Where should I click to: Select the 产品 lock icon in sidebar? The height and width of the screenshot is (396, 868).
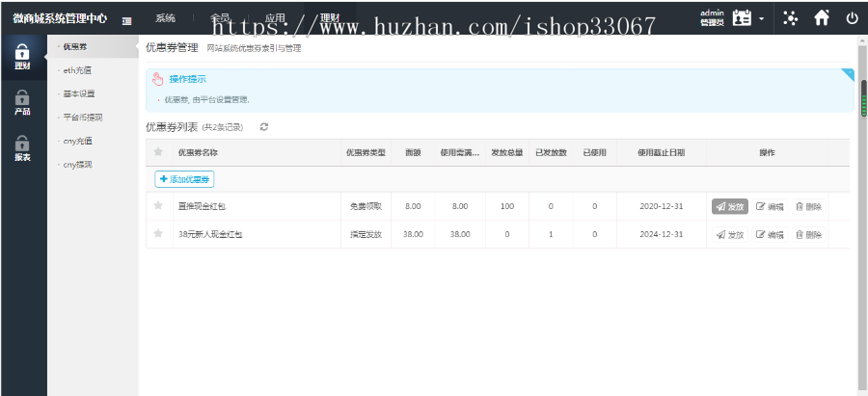[22, 98]
